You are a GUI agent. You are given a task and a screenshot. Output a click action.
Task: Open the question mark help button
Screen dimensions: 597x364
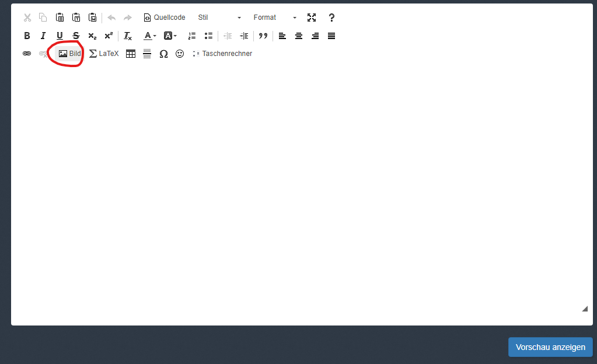click(x=331, y=17)
